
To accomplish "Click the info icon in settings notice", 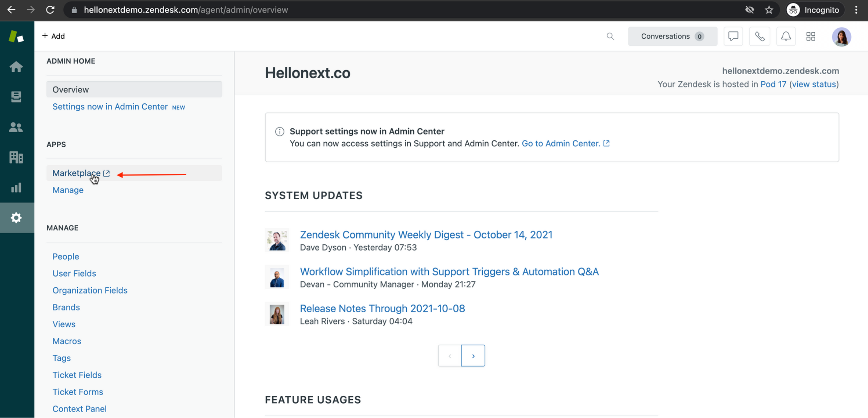I will 280,131.
